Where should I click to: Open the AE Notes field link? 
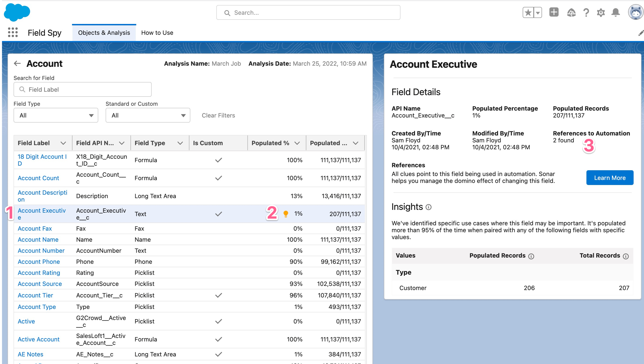pos(31,355)
